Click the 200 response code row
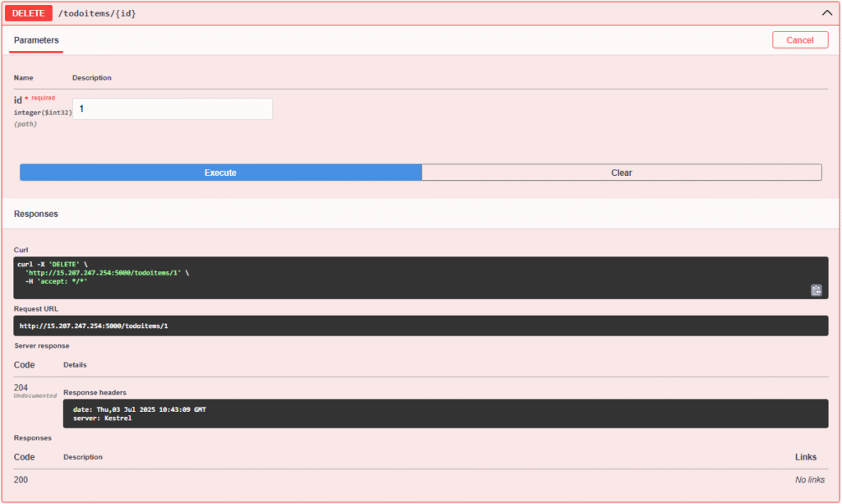This screenshot has width=842, height=504. 420,480
